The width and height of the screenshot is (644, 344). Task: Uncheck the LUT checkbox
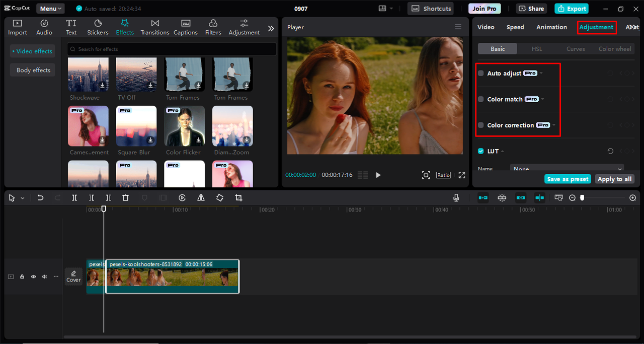(481, 151)
